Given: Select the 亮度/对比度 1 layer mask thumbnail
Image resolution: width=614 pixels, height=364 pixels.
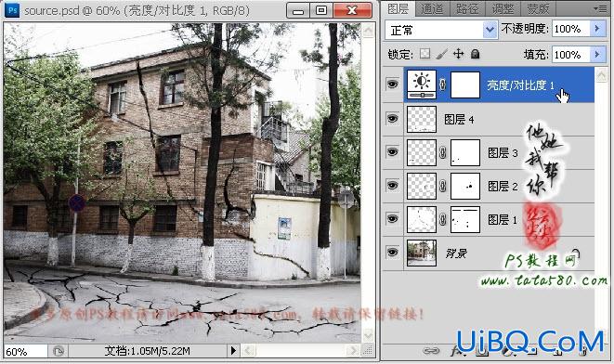Looking at the screenshot, I should [465, 84].
